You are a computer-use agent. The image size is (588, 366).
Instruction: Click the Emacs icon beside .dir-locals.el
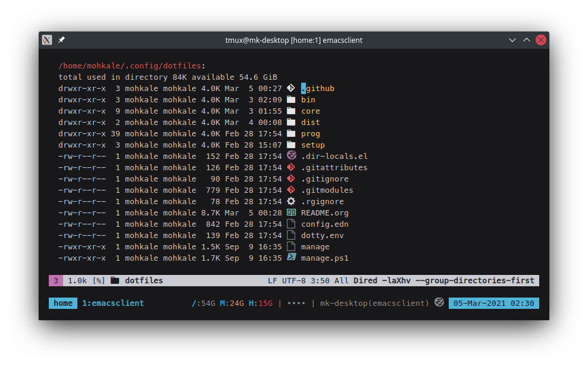tap(291, 156)
